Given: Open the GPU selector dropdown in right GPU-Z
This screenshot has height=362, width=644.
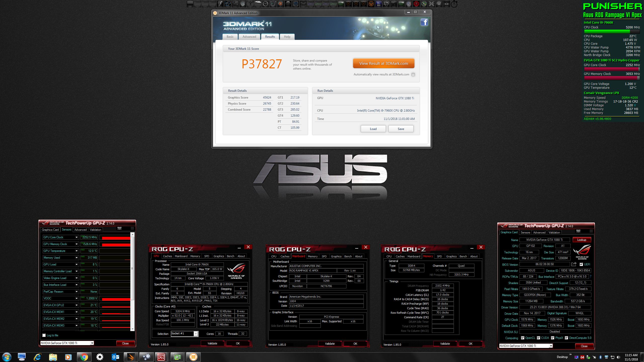Looking at the screenshot, I should tap(551, 346).
